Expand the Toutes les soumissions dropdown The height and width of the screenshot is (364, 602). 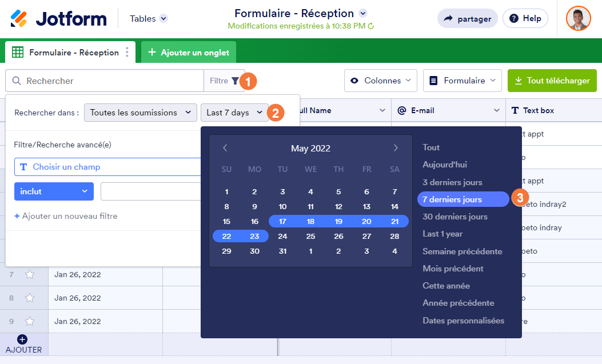140,113
